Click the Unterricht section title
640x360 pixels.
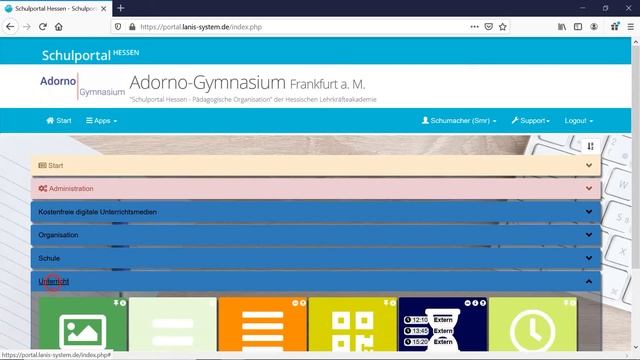coord(53,282)
